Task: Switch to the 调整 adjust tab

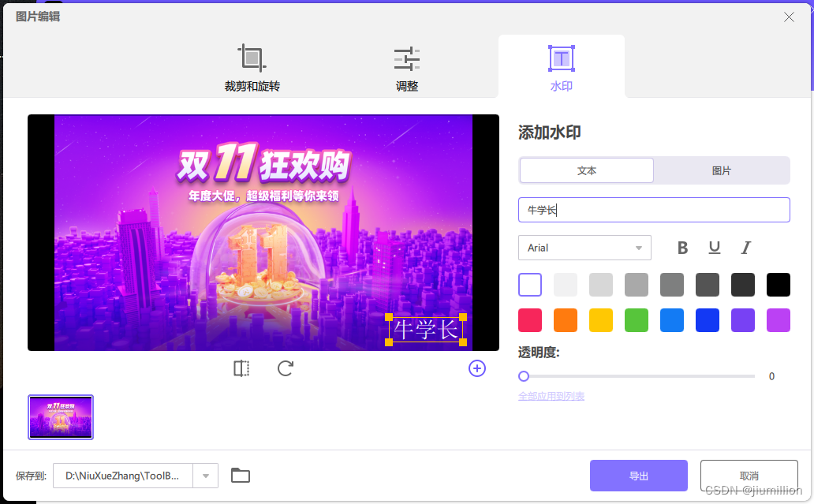Action: click(x=406, y=68)
